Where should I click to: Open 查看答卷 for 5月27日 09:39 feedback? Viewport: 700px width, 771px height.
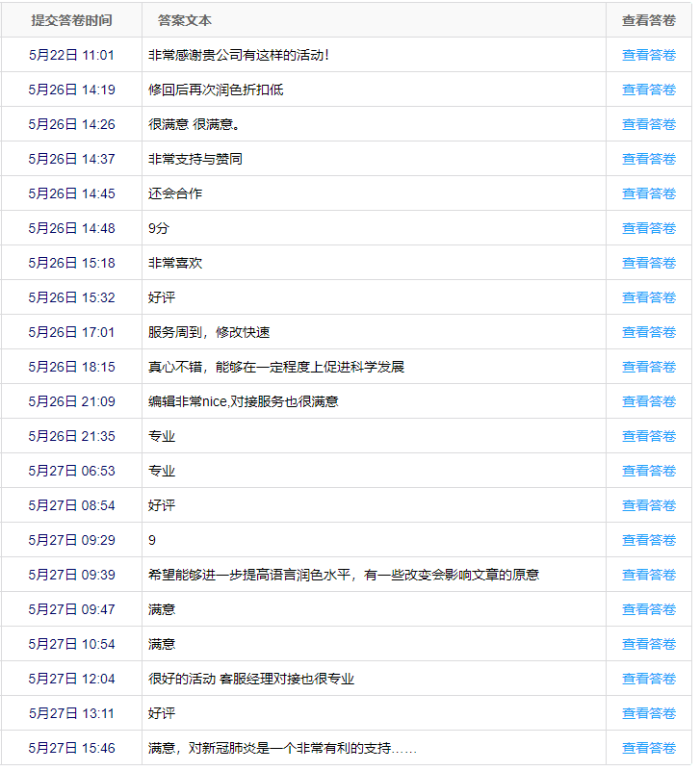pos(648,575)
